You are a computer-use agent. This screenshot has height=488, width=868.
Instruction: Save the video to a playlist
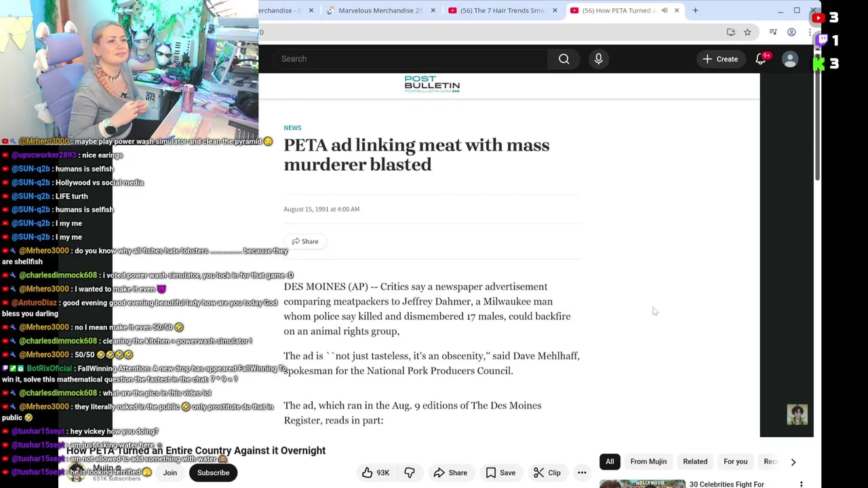(500, 472)
